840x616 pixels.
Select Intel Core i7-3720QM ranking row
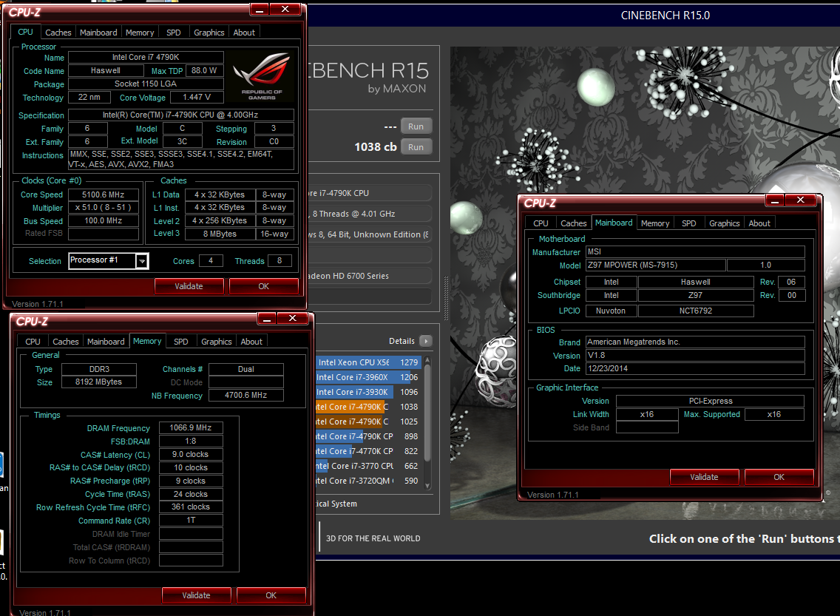(368, 481)
